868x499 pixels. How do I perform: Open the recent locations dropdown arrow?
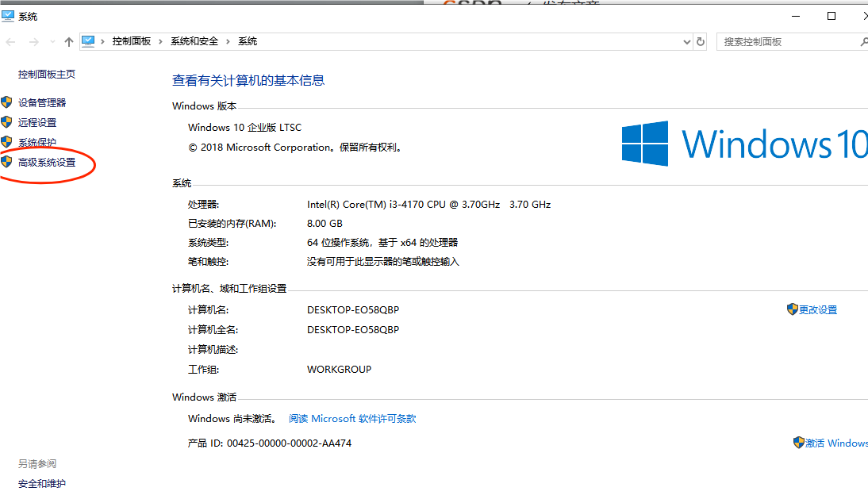click(52, 42)
